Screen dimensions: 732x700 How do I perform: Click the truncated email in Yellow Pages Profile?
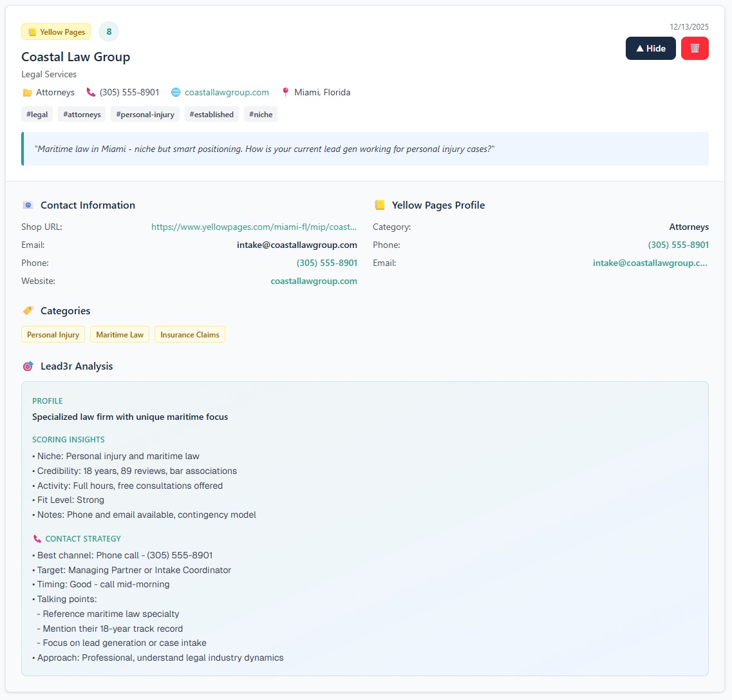pyautogui.click(x=650, y=263)
